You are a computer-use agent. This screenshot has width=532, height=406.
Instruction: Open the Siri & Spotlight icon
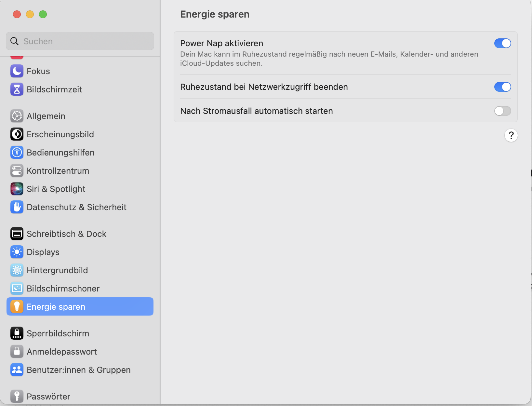(17, 189)
